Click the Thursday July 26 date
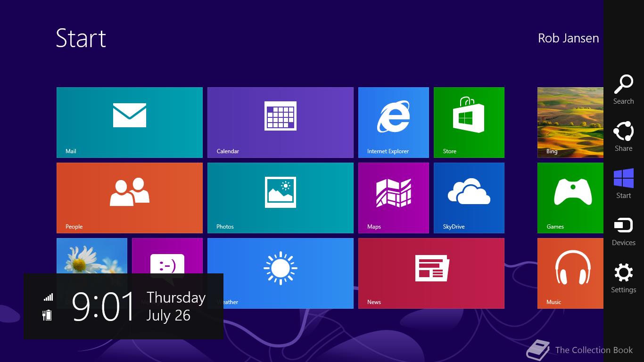 coord(176,306)
